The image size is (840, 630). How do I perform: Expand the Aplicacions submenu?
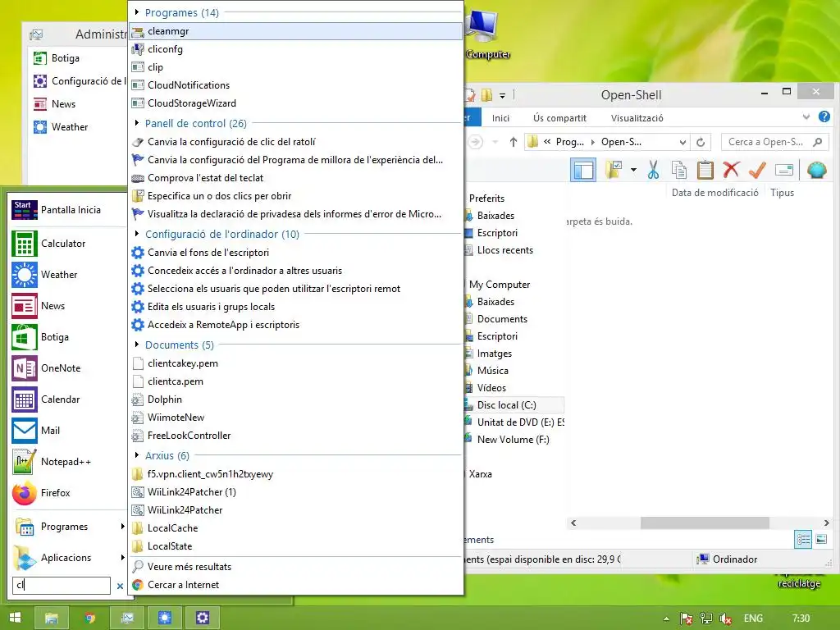[x=68, y=558]
